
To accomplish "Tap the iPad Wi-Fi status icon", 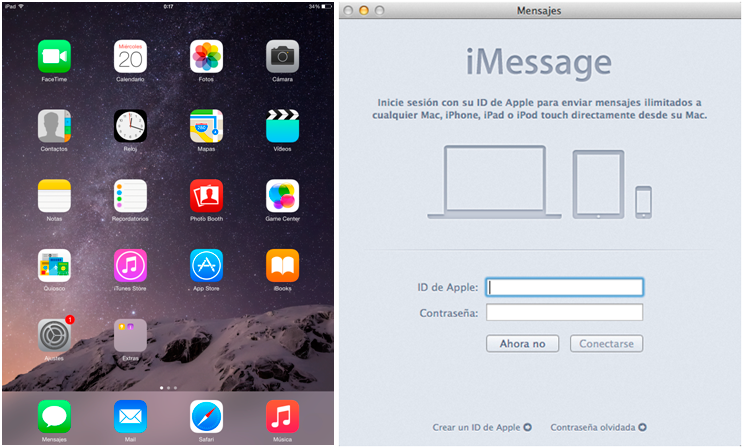I will click(x=21, y=6).
